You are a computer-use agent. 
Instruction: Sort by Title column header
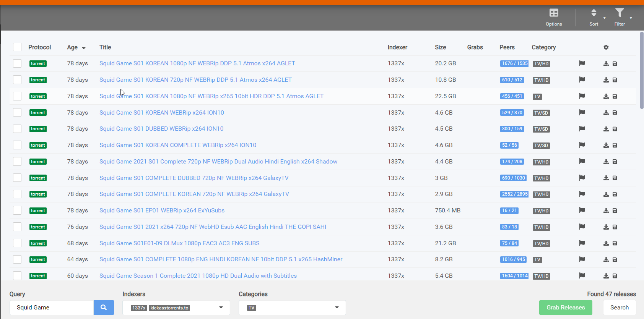click(105, 47)
